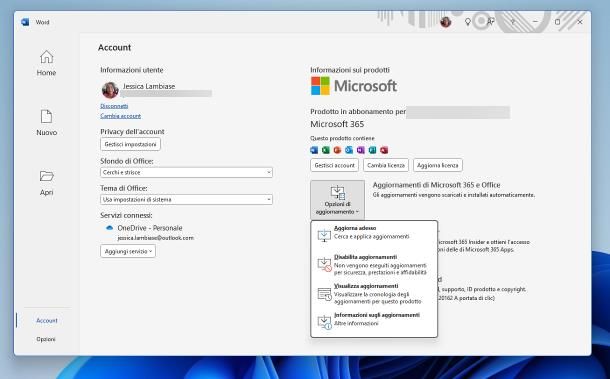Click the Visualizza aggiornamenti history icon
This screenshot has width=610, height=379.
324,294
